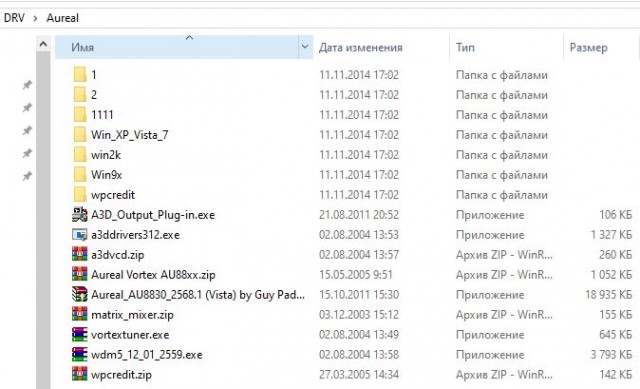Image resolution: width=640 pixels, height=389 pixels.
Task: Click the size value 18 935 КБ
Action: click(609, 295)
